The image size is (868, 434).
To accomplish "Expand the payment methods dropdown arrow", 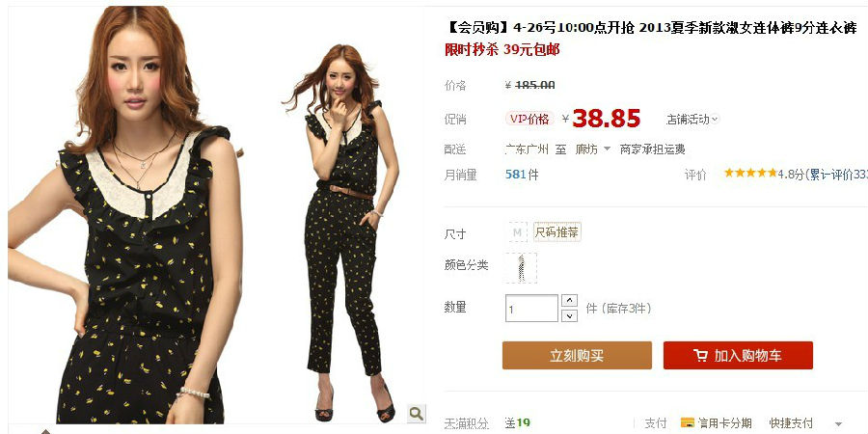I will tap(838, 424).
